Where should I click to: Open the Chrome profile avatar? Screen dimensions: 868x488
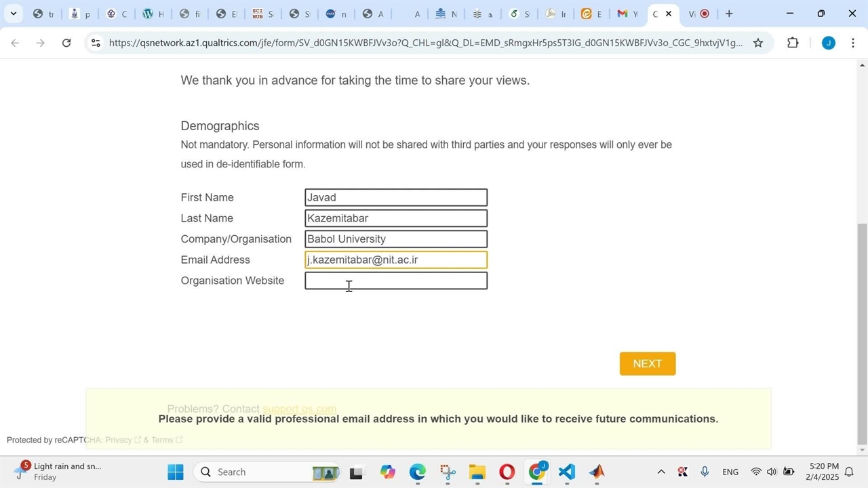click(x=828, y=43)
